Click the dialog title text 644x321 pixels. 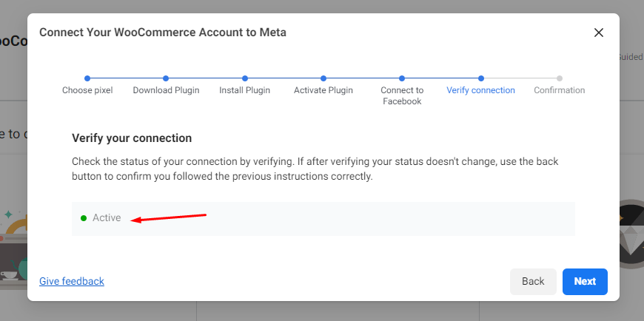163,33
